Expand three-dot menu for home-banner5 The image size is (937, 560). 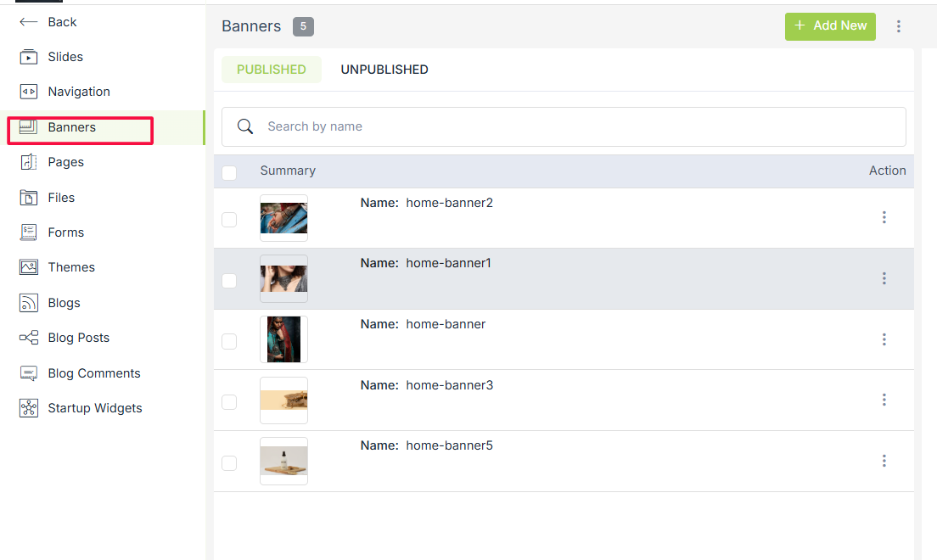[884, 461]
